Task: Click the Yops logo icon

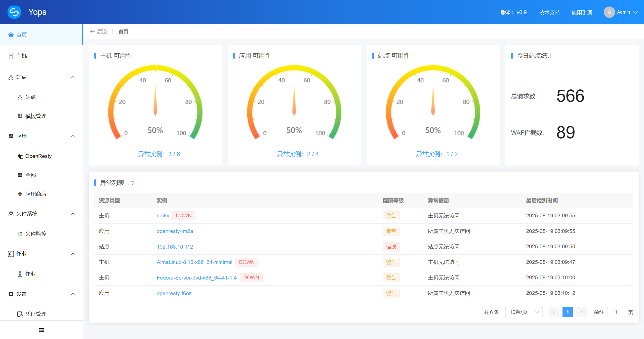Action: [x=14, y=12]
